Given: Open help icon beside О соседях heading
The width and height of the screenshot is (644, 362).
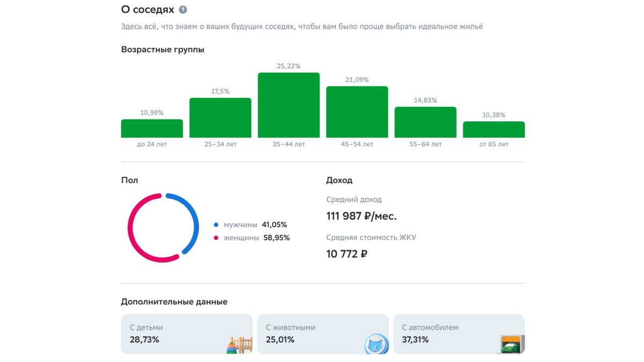Looking at the screenshot, I should pos(183,10).
